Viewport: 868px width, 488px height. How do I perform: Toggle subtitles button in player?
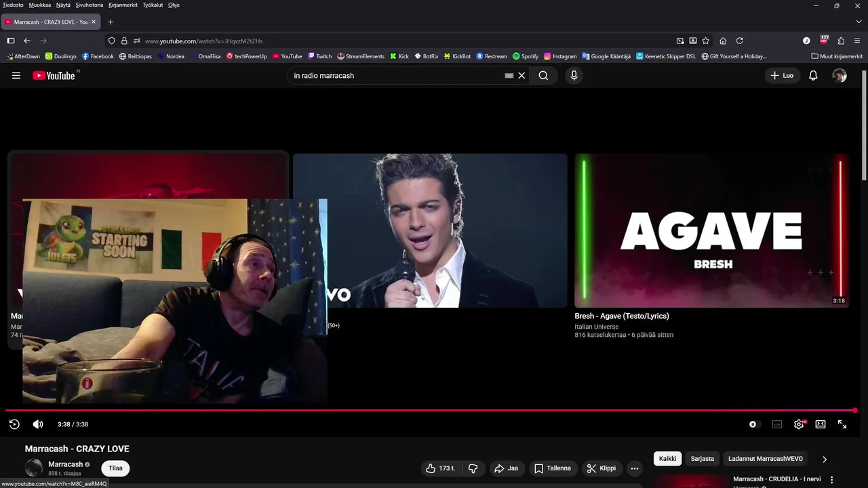pos(777,424)
